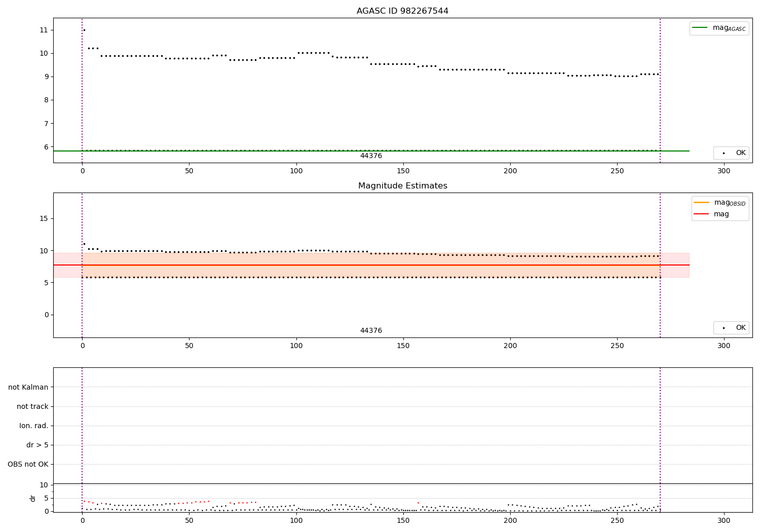Click y-tick '7' on the top plot
The height and width of the screenshot is (532, 760).
(46, 123)
